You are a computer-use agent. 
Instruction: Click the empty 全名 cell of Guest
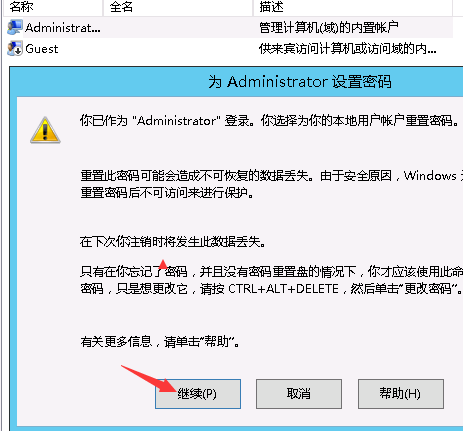pos(178,49)
